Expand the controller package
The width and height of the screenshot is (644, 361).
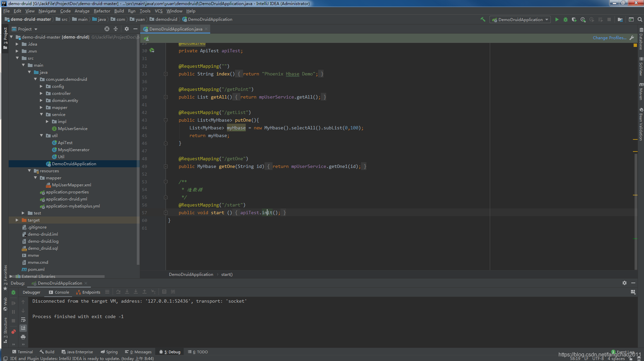(41, 93)
